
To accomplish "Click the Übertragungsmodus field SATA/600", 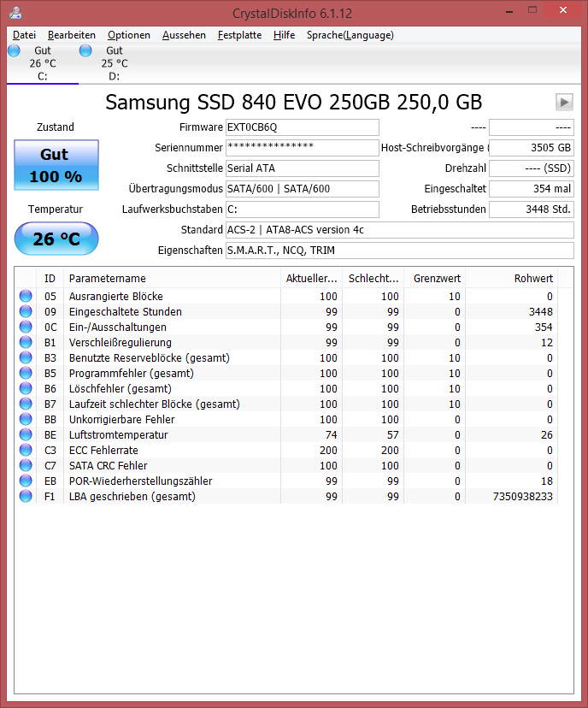I will 302,189.
